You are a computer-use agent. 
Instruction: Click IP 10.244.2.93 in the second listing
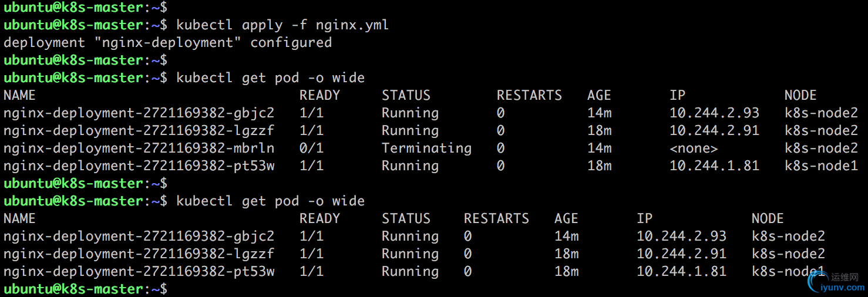pyautogui.click(x=681, y=237)
